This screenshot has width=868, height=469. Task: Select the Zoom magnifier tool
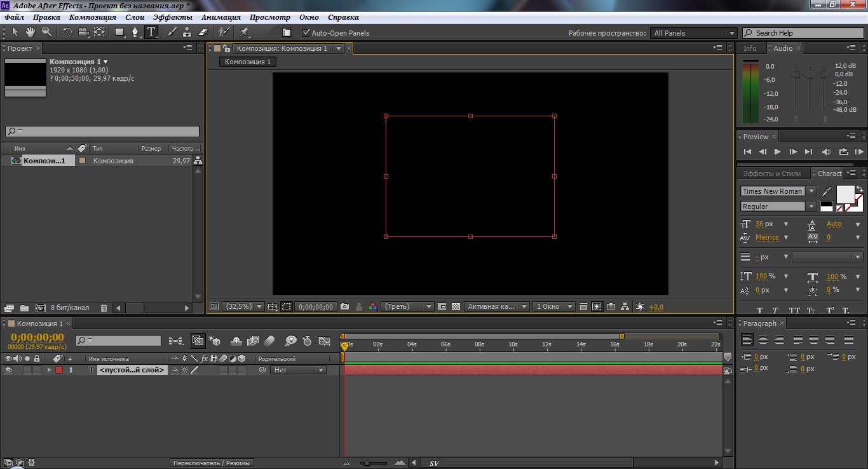(x=46, y=32)
